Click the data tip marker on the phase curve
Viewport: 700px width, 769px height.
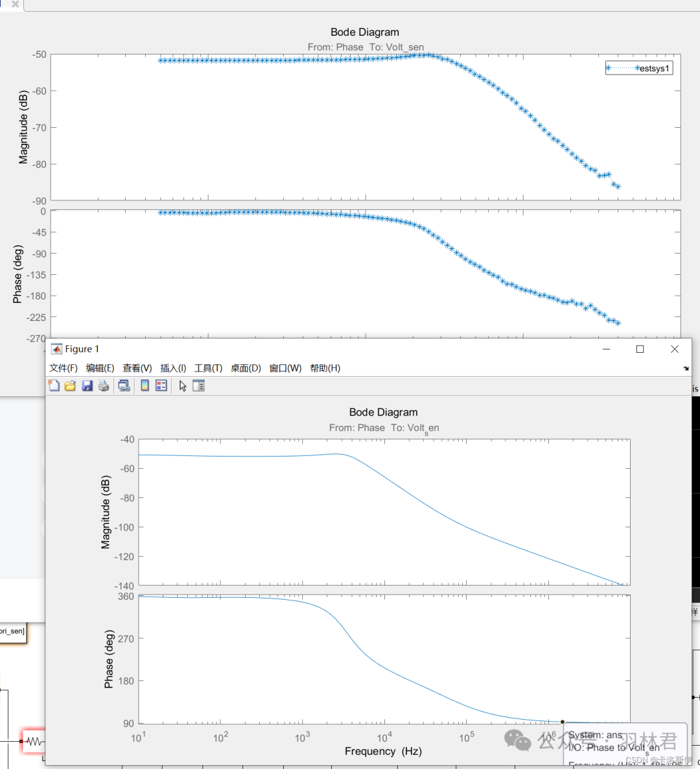tap(563, 722)
